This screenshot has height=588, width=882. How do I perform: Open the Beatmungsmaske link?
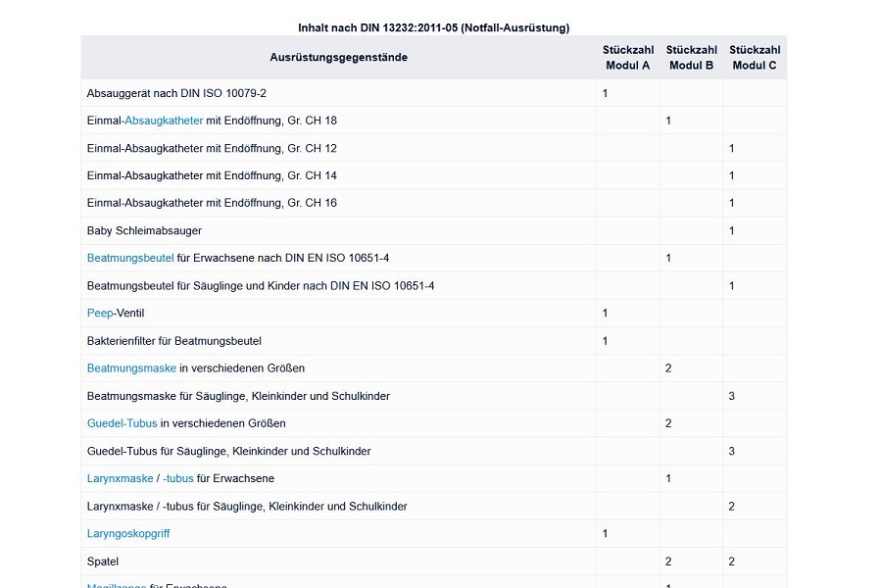point(131,368)
